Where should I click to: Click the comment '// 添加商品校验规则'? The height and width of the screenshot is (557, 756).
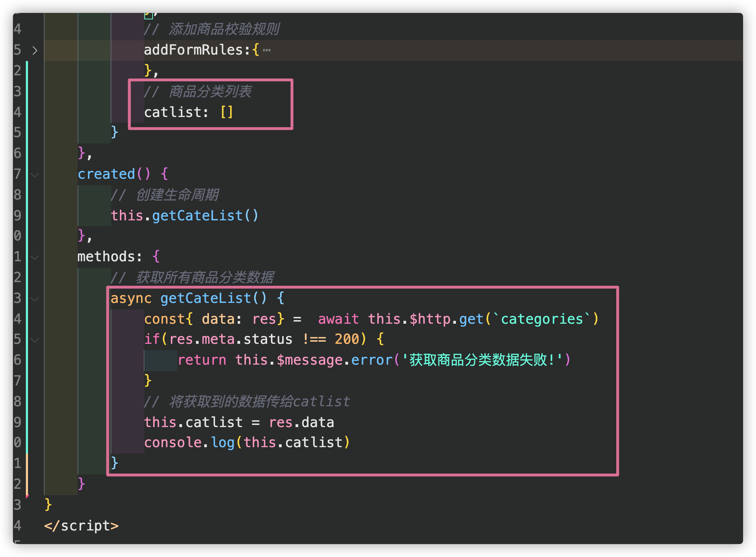point(212,29)
